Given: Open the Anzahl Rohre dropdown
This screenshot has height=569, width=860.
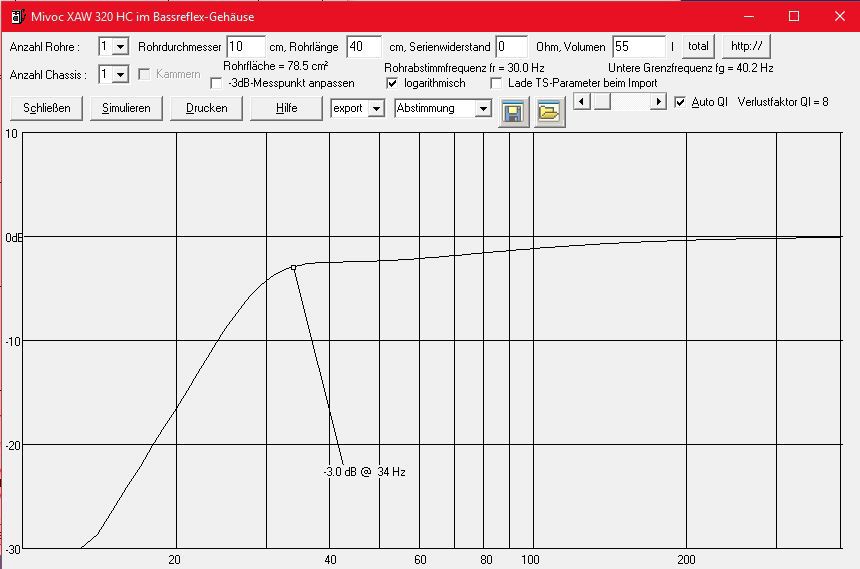Looking at the screenshot, I should coord(120,47).
